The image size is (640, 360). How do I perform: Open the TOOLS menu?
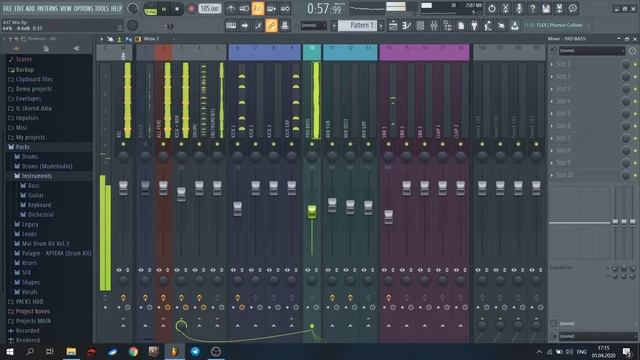[x=102, y=8]
